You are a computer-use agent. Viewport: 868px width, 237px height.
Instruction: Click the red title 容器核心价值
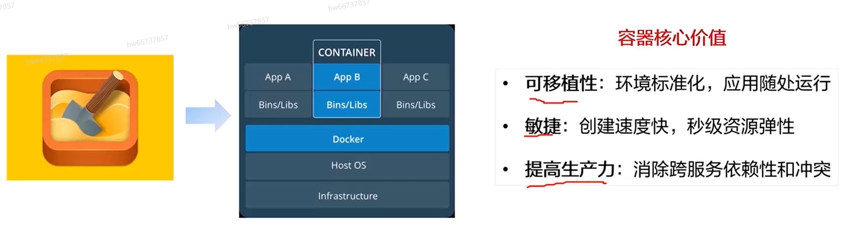(672, 38)
